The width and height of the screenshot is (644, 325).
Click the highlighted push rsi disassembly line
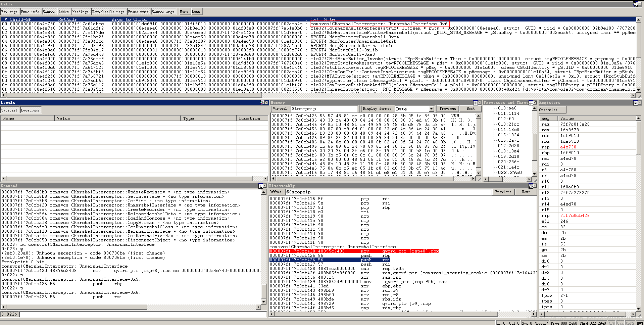click(330, 260)
